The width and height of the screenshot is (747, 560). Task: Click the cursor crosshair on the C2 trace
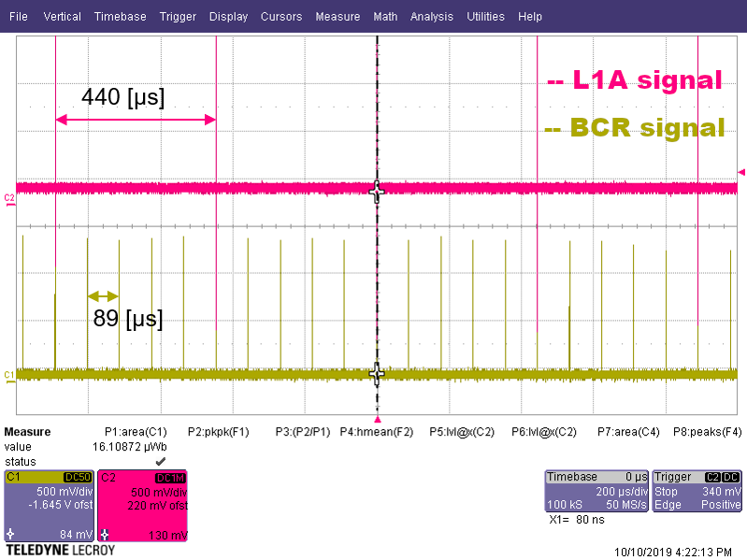point(377,192)
